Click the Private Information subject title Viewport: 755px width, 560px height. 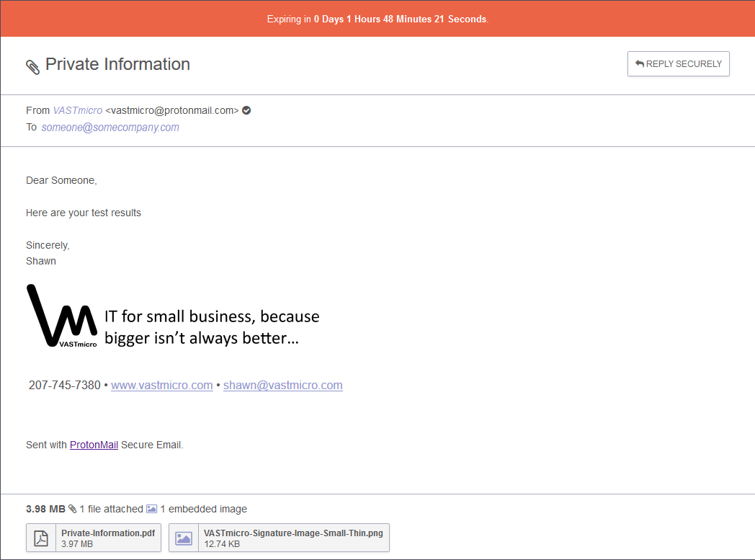117,64
